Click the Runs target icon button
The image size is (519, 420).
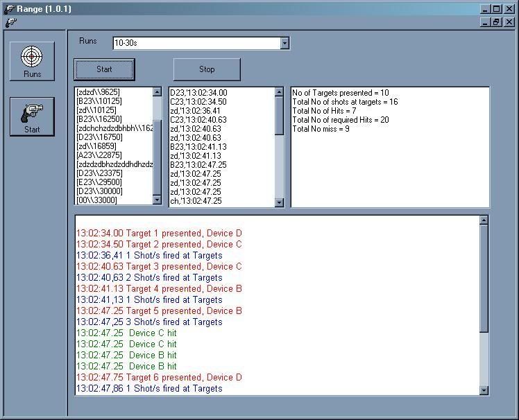point(32,61)
